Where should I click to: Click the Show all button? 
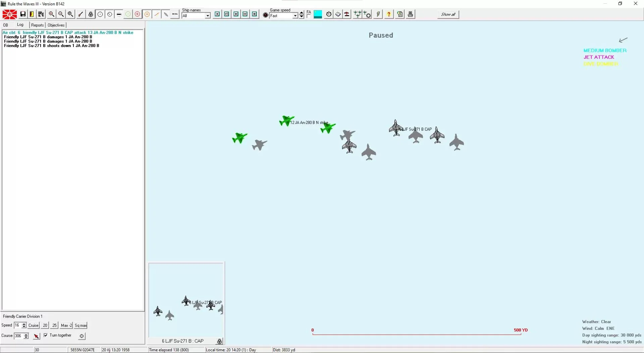click(448, 14)
